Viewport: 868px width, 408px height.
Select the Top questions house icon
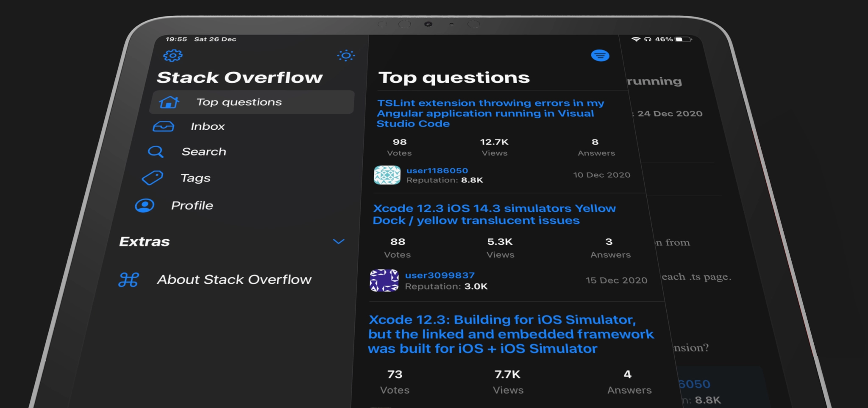click(169, 102)
